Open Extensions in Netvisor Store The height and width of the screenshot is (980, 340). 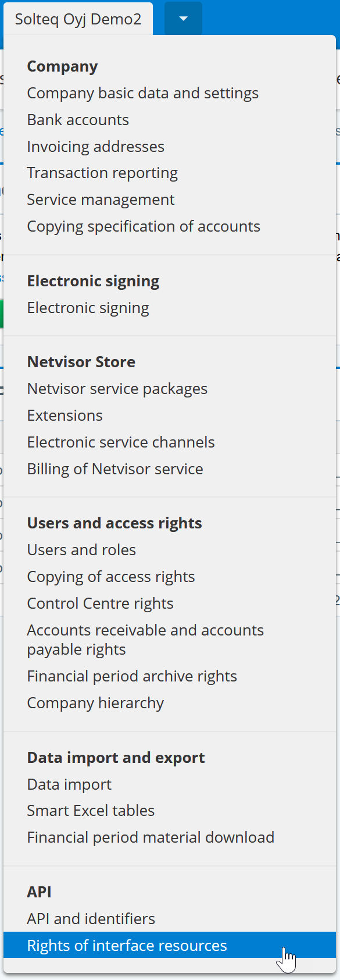(65, 416)
